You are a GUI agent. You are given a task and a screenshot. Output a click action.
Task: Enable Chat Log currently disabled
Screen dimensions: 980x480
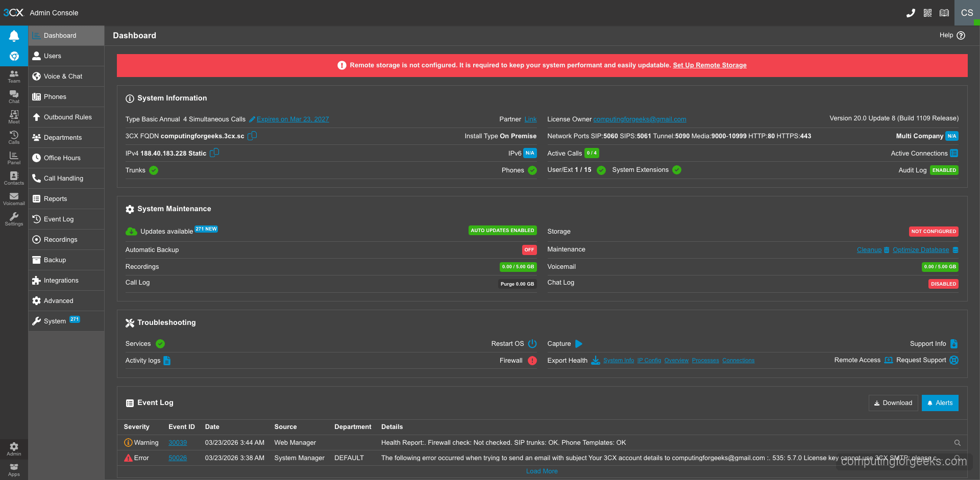click(943, 284)
